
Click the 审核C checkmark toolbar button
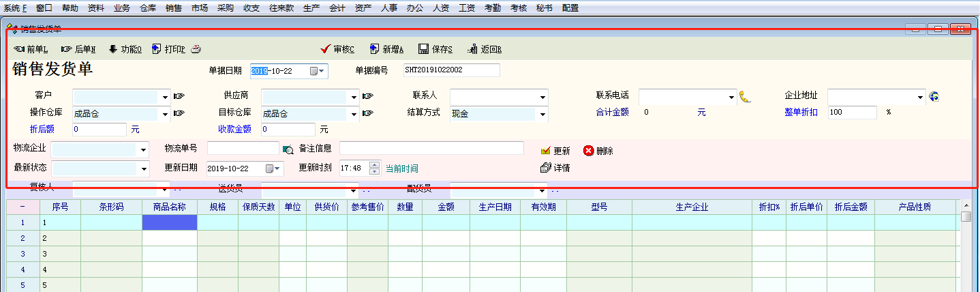tap(326, 49)
